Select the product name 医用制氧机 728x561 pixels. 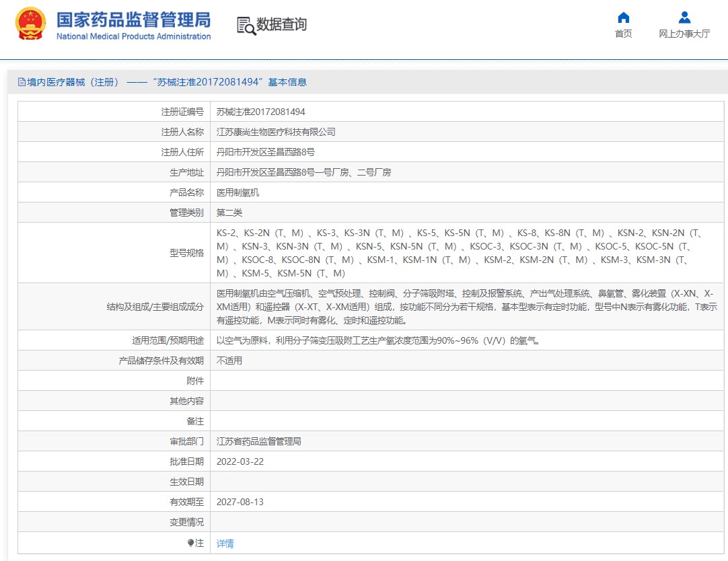tap(238, 192)
